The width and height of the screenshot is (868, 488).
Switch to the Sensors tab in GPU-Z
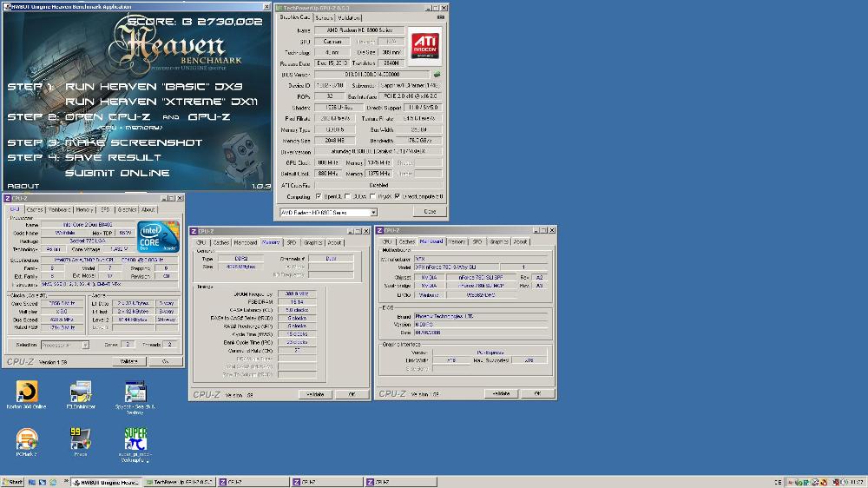pos(324,17)
